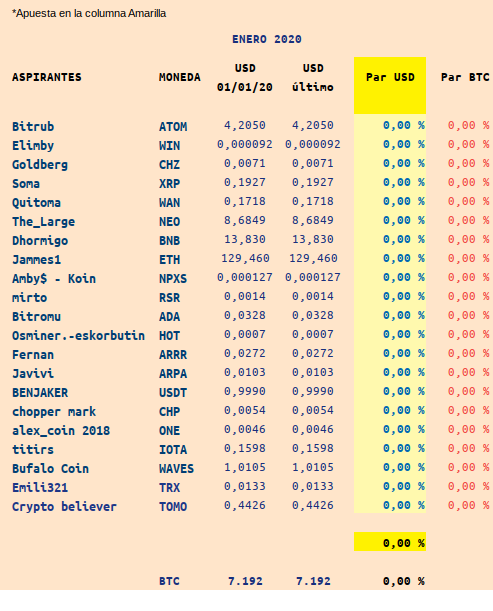
Task: Select the Osminer.-eskorbutin name cell
Action: pyautogui.click(x=78, y=336)
